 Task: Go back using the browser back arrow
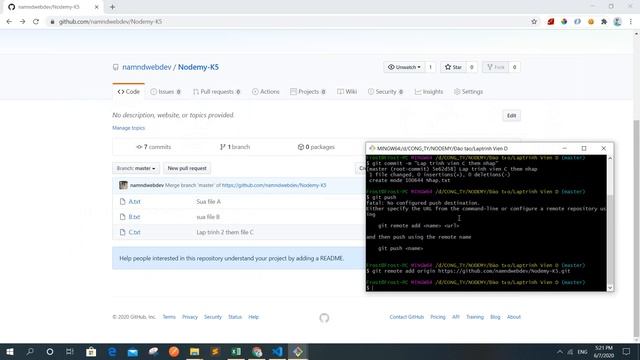click(x=9, y=22)
